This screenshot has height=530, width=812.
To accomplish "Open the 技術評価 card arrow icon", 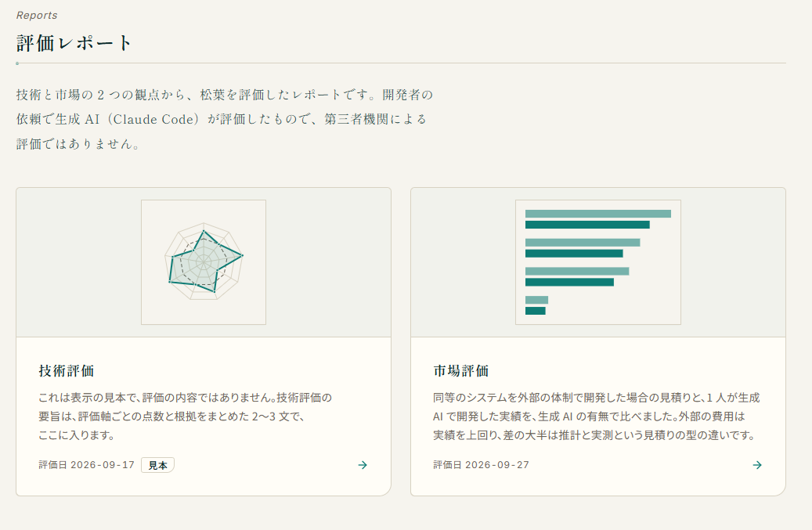I will tap(363, 465).
